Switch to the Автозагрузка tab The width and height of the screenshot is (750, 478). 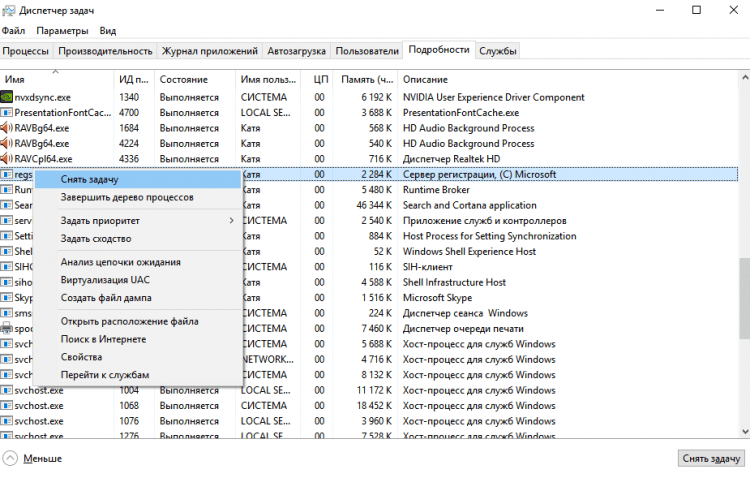tap(297, 51)
